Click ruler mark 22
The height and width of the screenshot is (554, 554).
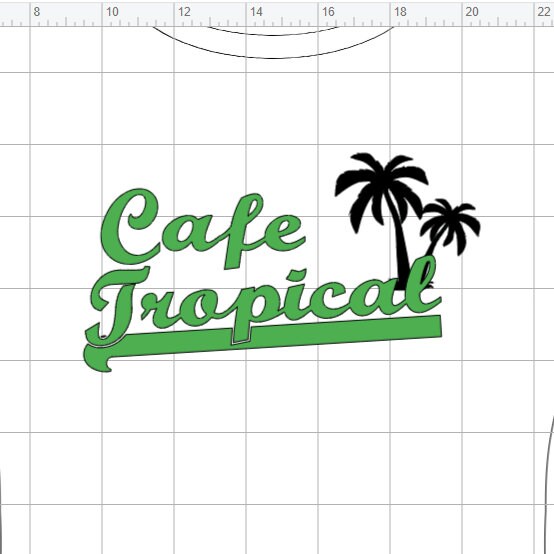(544, 12)
